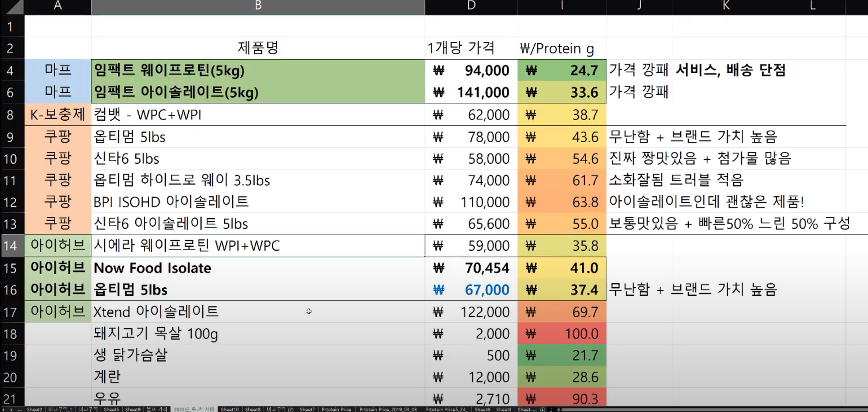Switch to the Sheet6 tab
This screenshot has height=412, width=868.
(x=482, y=409)
